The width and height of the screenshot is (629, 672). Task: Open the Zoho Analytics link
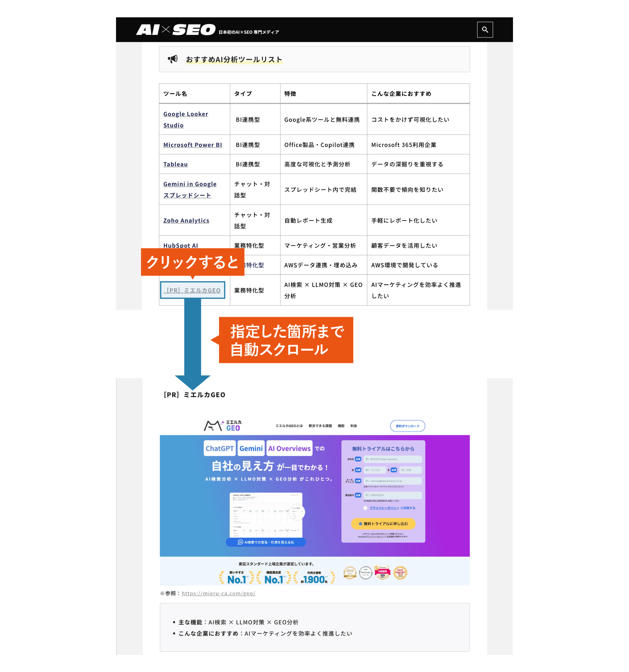(x=186, y=221)
